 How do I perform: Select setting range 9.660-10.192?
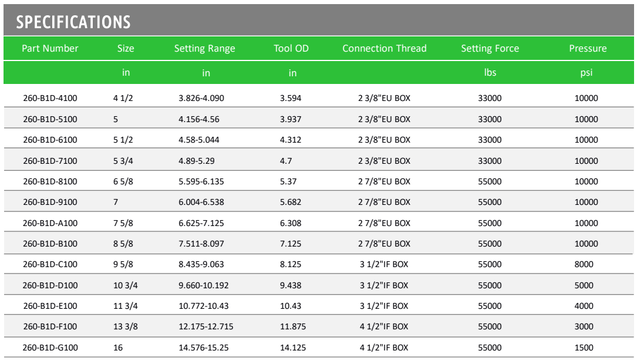point(204,285)
